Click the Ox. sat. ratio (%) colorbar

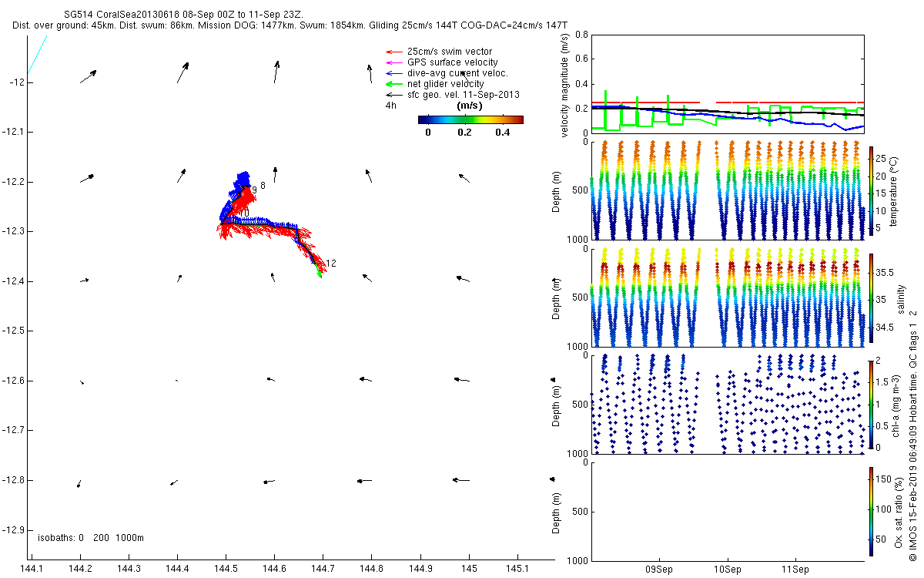point(871,510)
